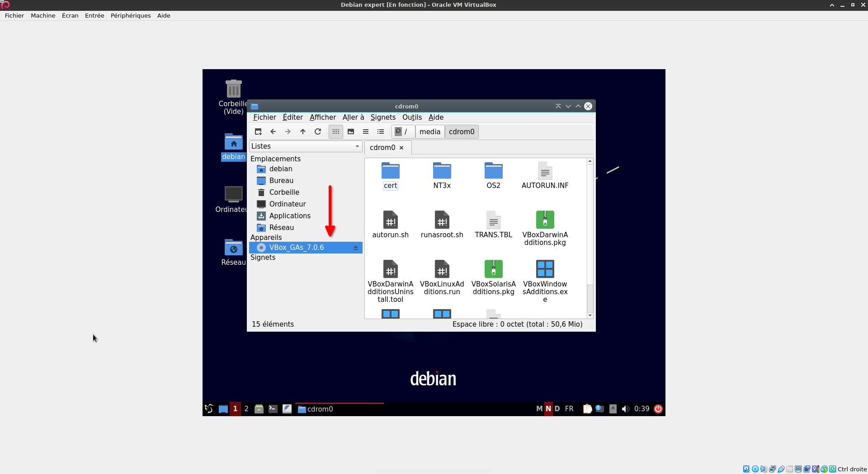Click the 'media' path button
Screen dimensions: 868x474
click(x=430, y=131)
